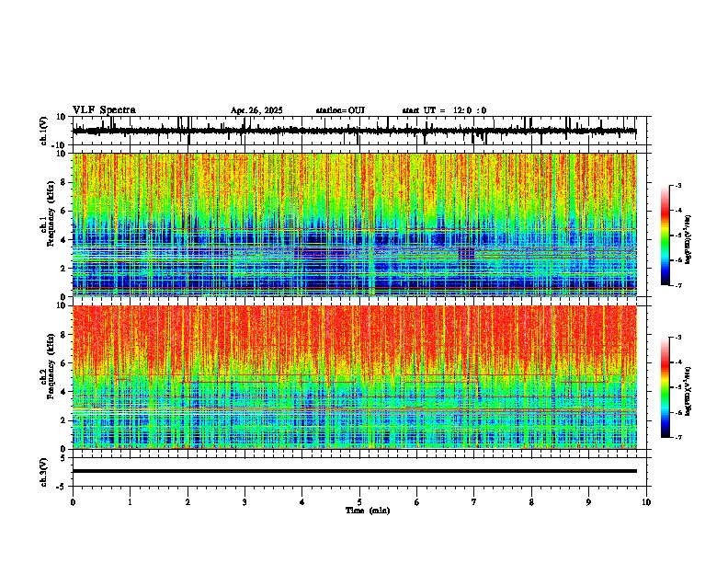Click tick label "1" on the Time axis
Screen dimensions: 728x563
click(130, 502)
